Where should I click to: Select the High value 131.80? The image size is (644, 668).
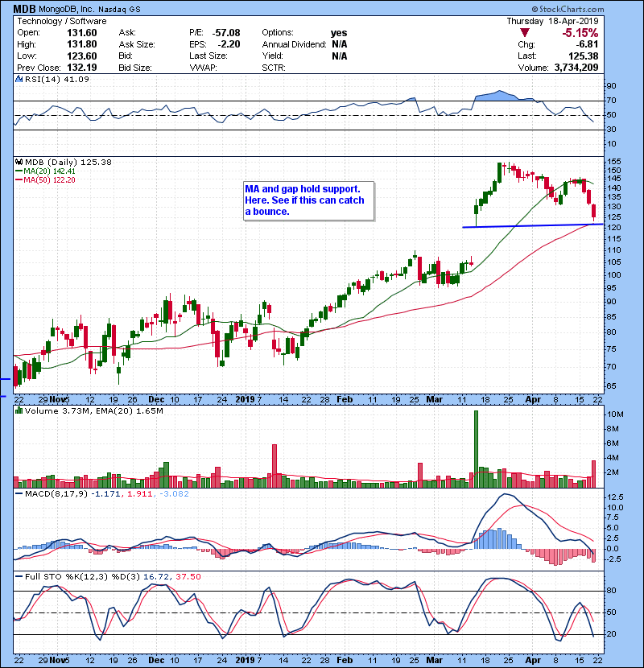click(82, 44)
